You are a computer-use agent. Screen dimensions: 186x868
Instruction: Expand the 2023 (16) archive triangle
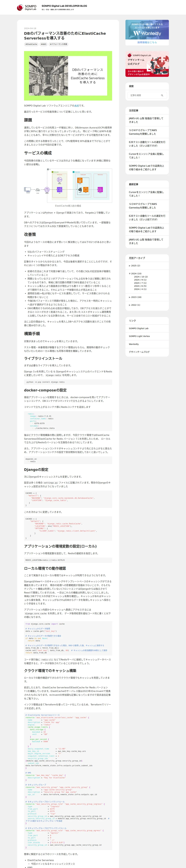(x=130, y=297)
